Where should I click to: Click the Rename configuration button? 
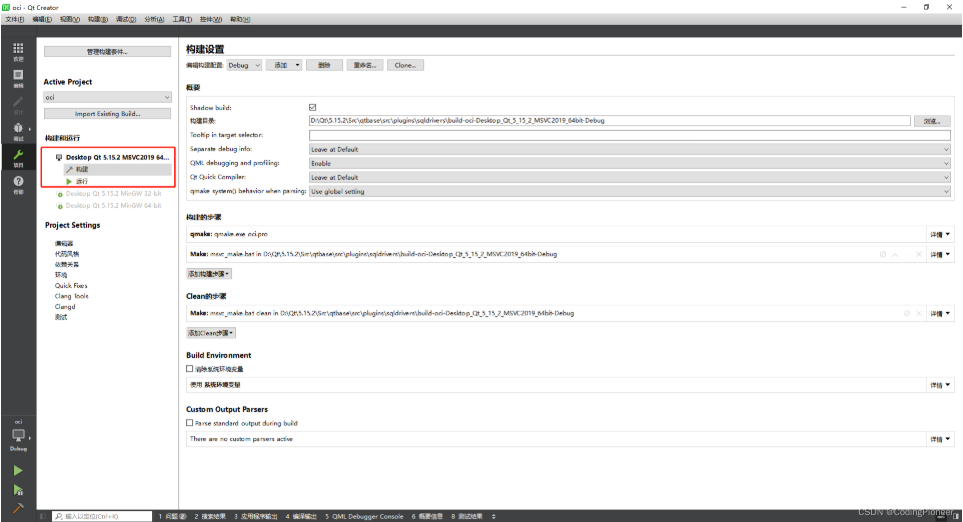365,65
